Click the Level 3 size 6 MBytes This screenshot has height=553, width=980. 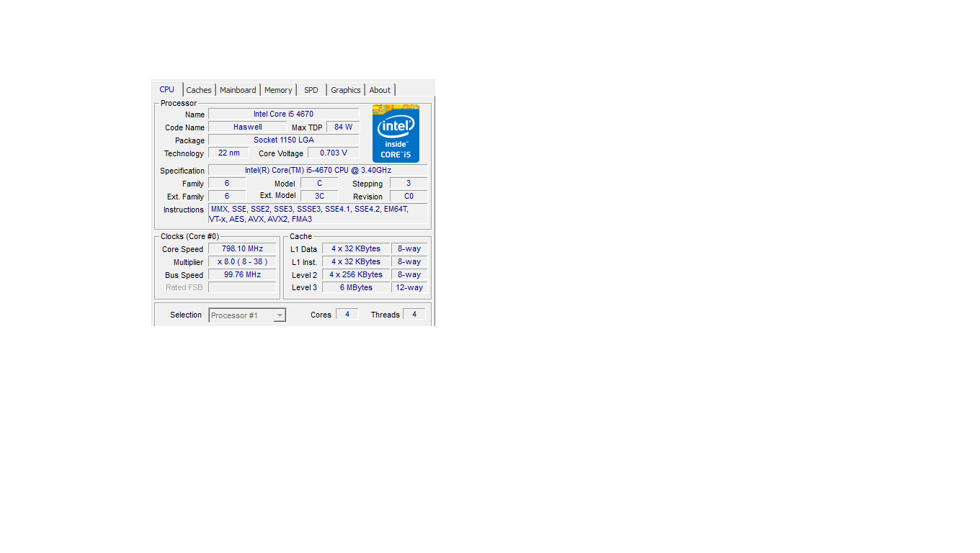356,287
